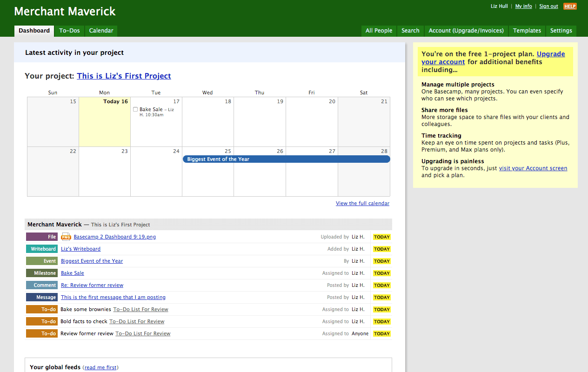
Task: Click the TODAY badge on the File row
Action: click(x=381, y=237)
